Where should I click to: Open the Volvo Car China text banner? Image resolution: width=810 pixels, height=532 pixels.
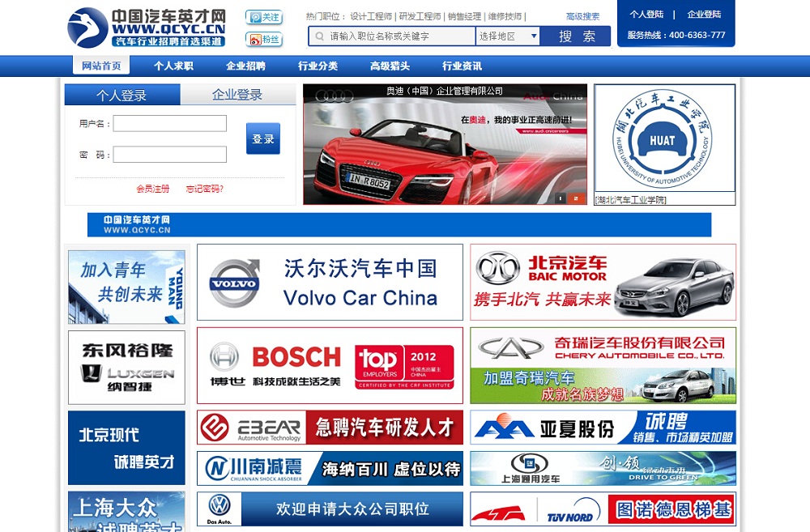tap(360, 283)
